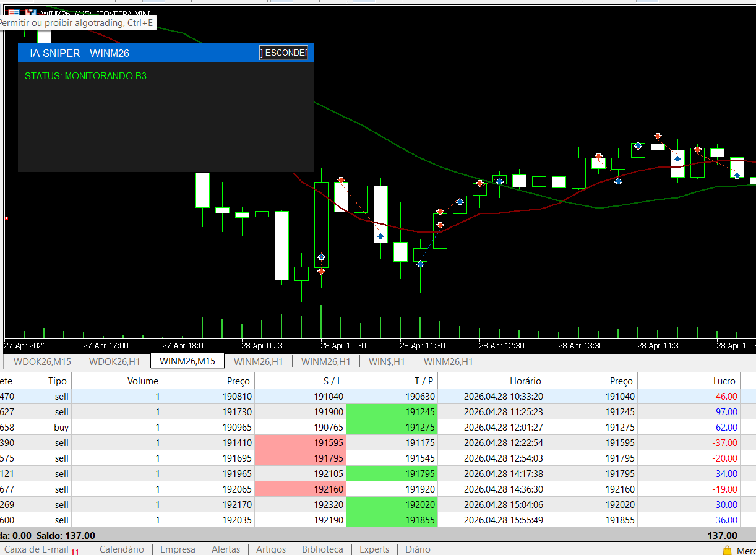Sort by the Volume column header

tap(118, 381)
